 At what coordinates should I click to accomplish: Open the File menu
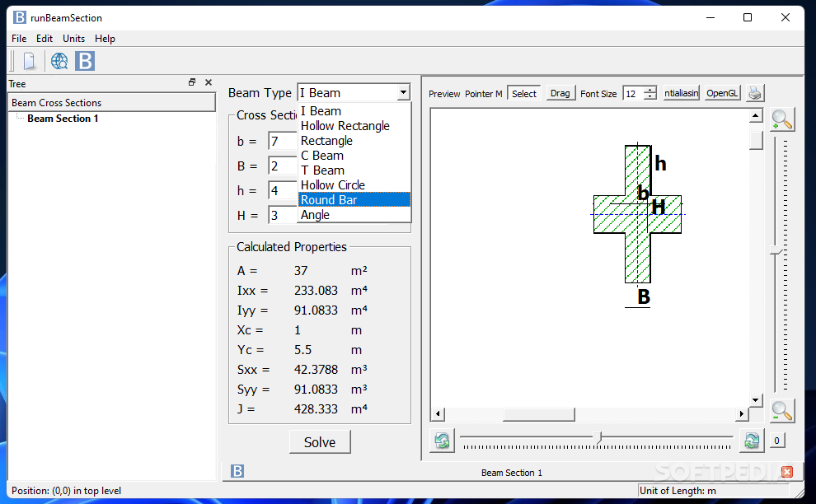point(19,39)
